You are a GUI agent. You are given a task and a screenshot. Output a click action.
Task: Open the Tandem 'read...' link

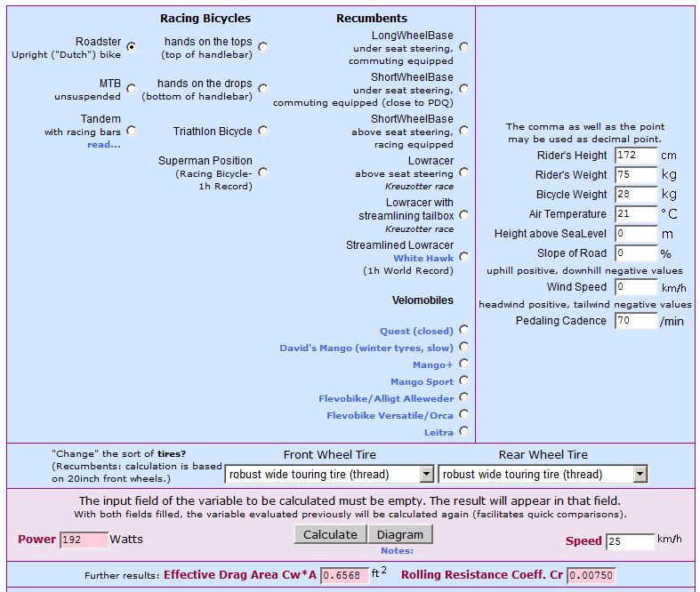(104, 145)
